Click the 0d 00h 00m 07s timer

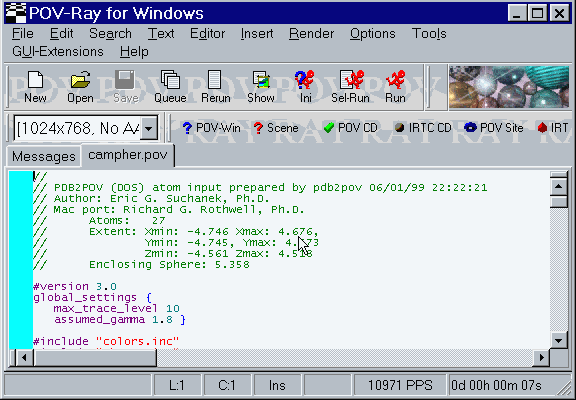point(496,386)
